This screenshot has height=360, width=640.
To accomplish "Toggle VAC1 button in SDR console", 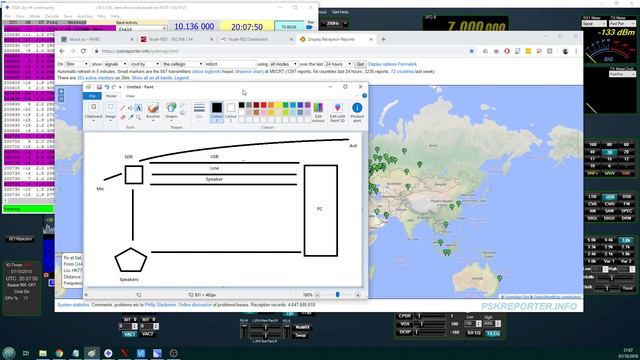I will tap(129, 334).
